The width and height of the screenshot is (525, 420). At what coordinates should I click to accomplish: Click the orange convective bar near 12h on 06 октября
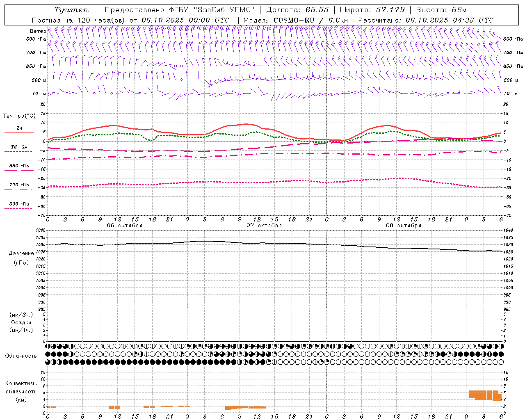coord(114,407)
